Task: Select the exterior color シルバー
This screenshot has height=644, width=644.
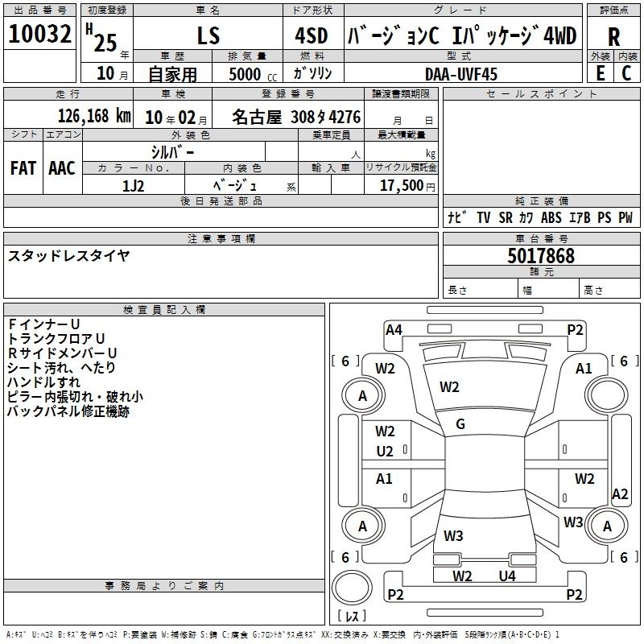Action: [172, 152]
